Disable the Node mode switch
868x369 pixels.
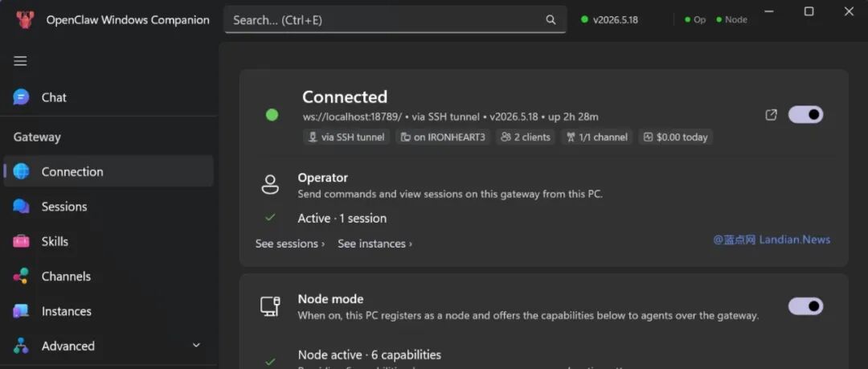click(x=805, y=306)
